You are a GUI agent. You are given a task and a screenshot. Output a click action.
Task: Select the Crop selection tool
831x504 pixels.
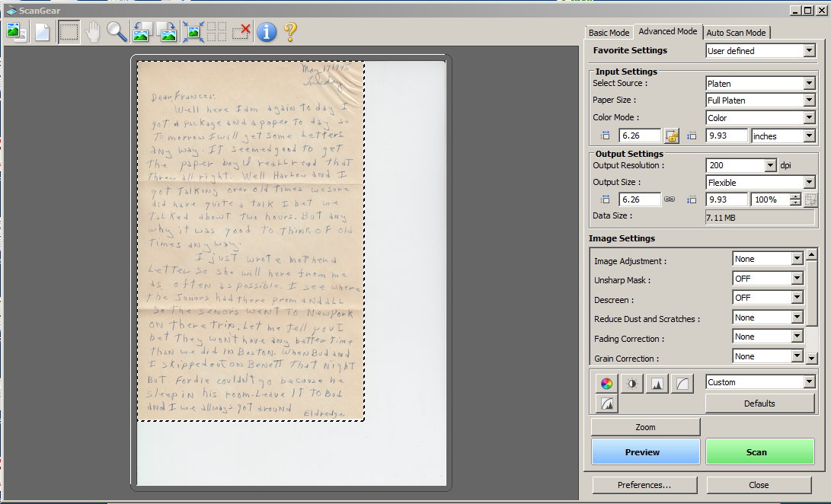click(x=69, y=32)
